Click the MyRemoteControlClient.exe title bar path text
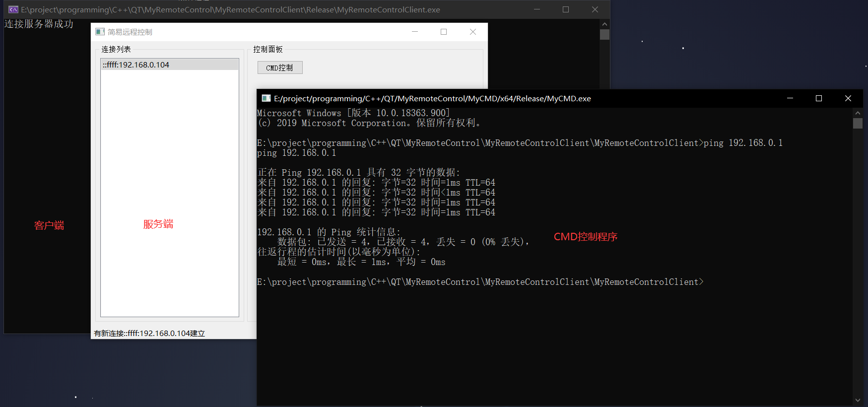 click(230, 9)
